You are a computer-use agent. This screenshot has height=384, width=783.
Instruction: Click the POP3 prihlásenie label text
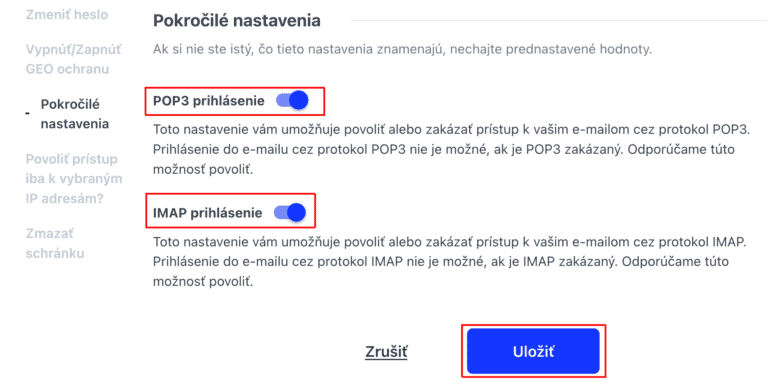pos(209,101)
